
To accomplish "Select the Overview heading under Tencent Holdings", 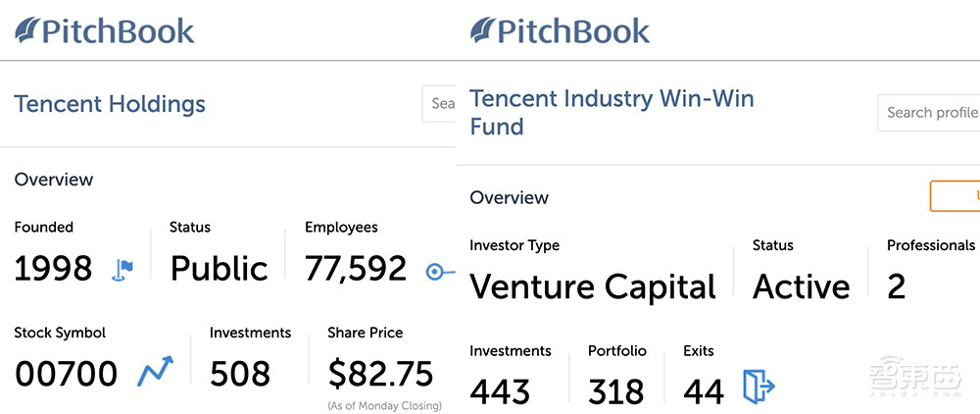I will 54,180.
